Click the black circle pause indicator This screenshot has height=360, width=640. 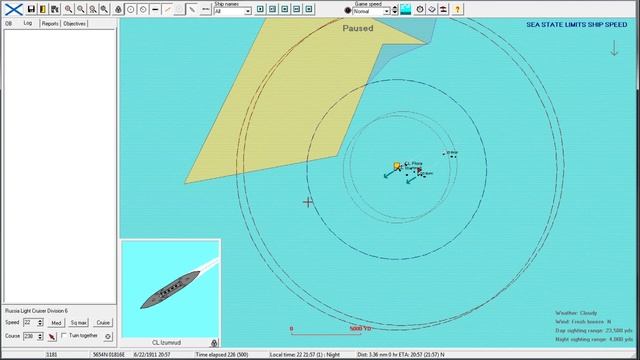(347, 11)
